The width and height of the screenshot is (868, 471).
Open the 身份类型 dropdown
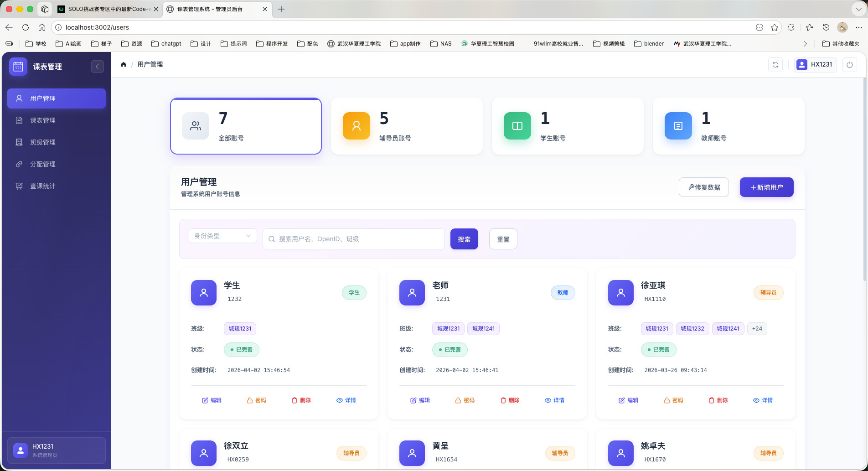click(222, 236)
